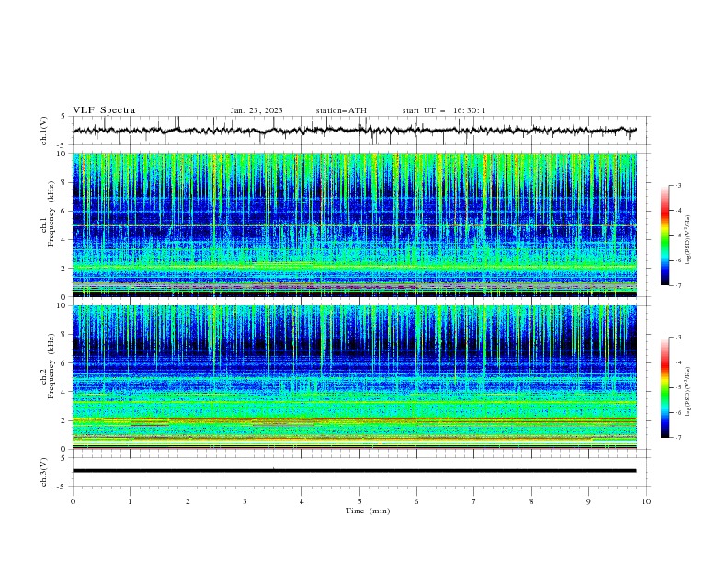This screenshot has height=563, width=728.
Task: Click the ch.2 spectrogram panel
Action: click(355, 377)
